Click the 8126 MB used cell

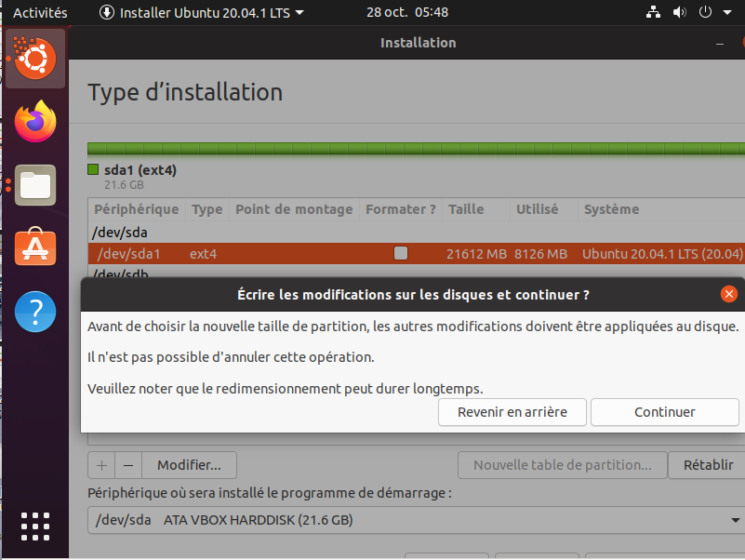click(x=540, y=254)
